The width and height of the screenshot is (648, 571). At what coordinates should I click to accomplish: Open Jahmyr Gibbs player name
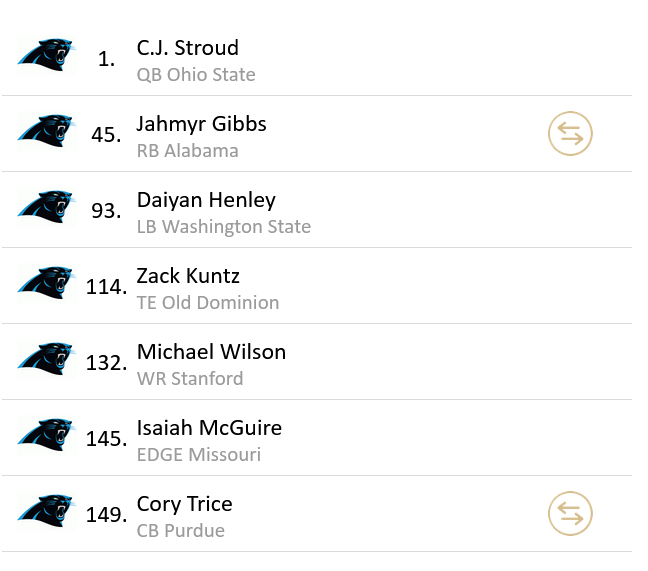click(202, 124)
